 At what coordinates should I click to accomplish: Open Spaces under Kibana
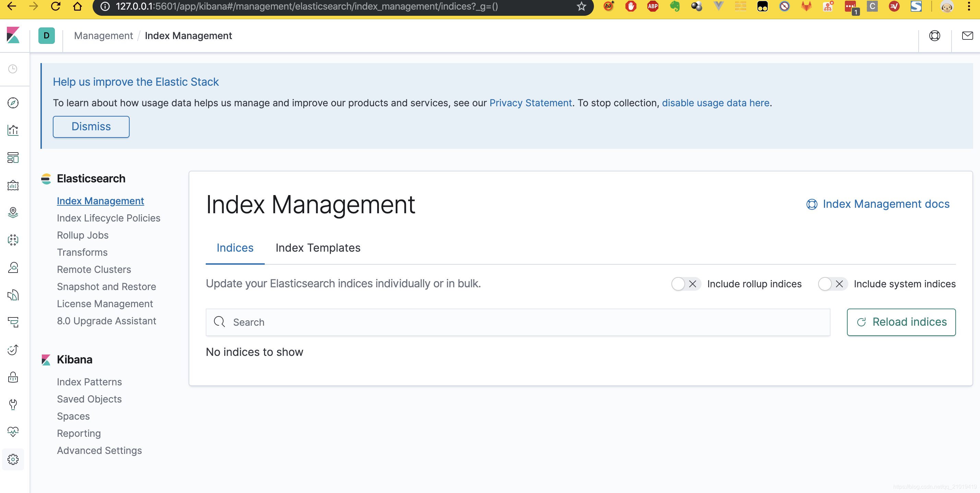point(73,416)
